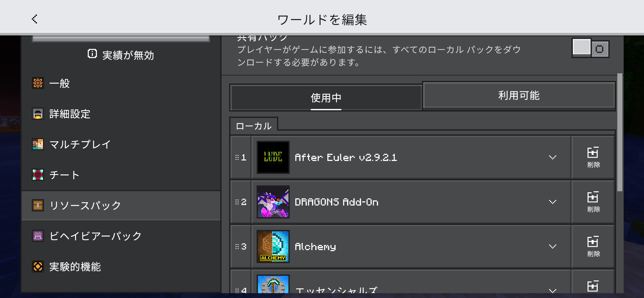Expand After Euler v2.9.2.1 pack details
The height and width of the screenshot is (298, 644).
552,157
